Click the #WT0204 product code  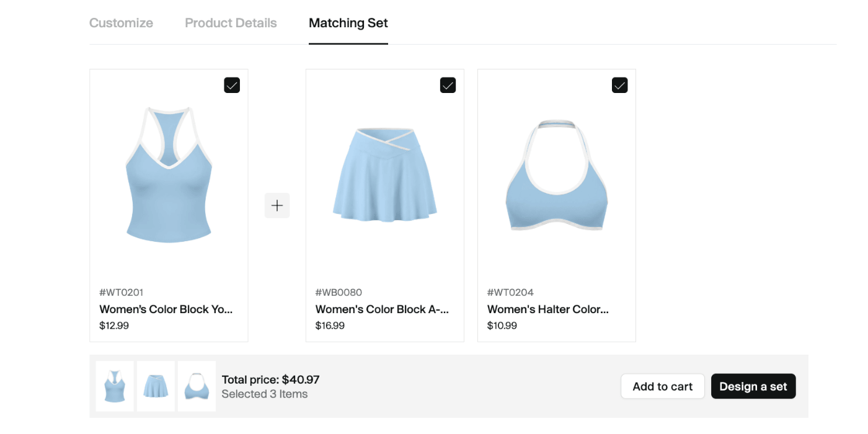510,293
